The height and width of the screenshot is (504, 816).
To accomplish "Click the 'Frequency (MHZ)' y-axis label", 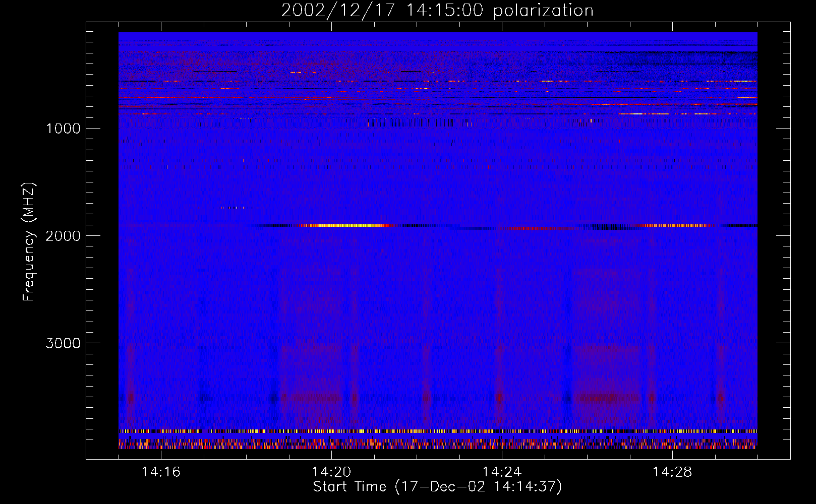I will 29,241.
